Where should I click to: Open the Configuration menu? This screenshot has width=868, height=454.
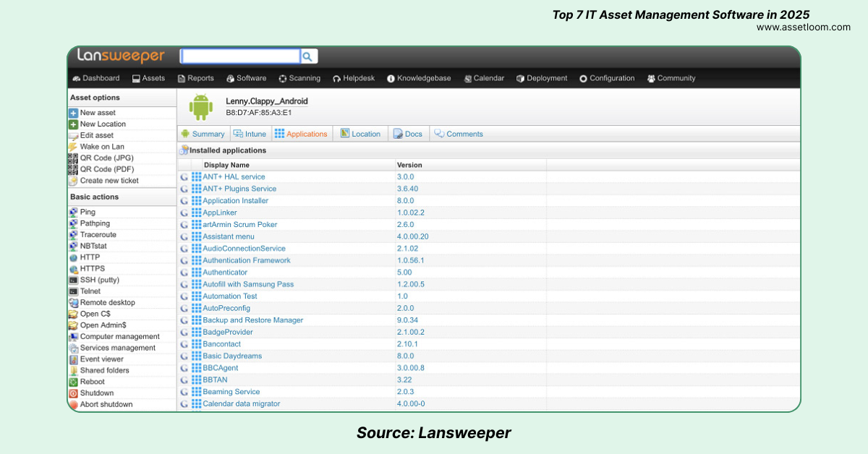(x=607, y=78)
